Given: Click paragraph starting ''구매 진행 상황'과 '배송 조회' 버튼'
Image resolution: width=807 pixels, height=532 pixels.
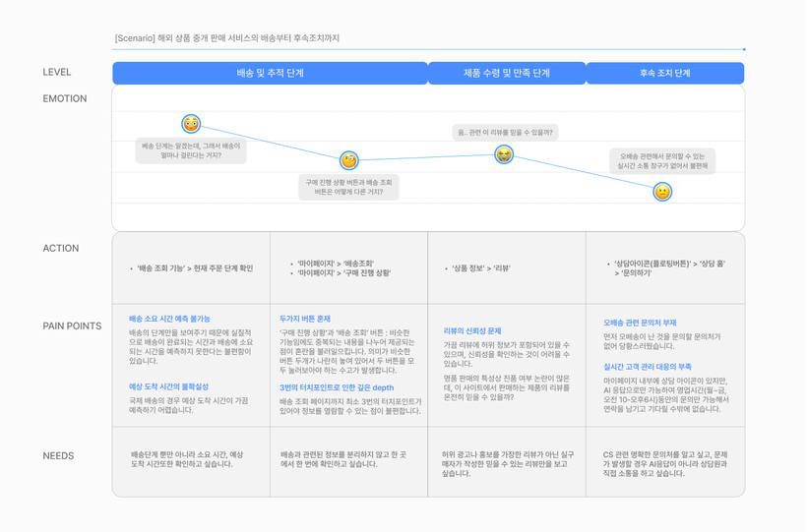Looking at the screenshot, I should click(x=347, y=351).
